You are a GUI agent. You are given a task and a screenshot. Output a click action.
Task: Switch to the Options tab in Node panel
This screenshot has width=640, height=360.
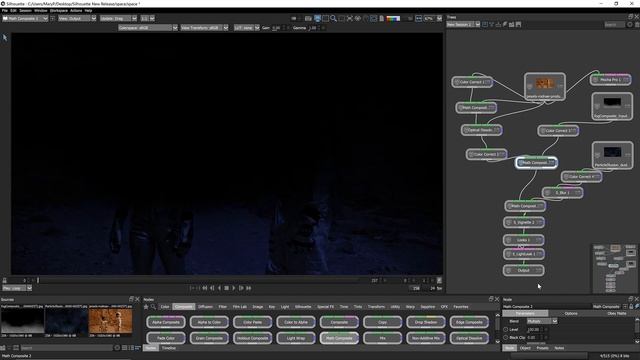point(571,313)
